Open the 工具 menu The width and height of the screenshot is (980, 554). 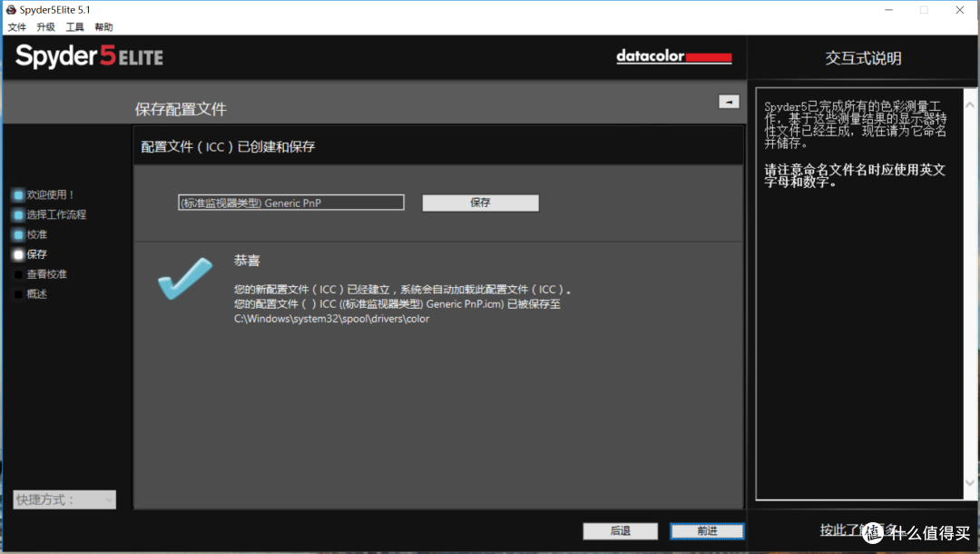(x=75, y=27)
